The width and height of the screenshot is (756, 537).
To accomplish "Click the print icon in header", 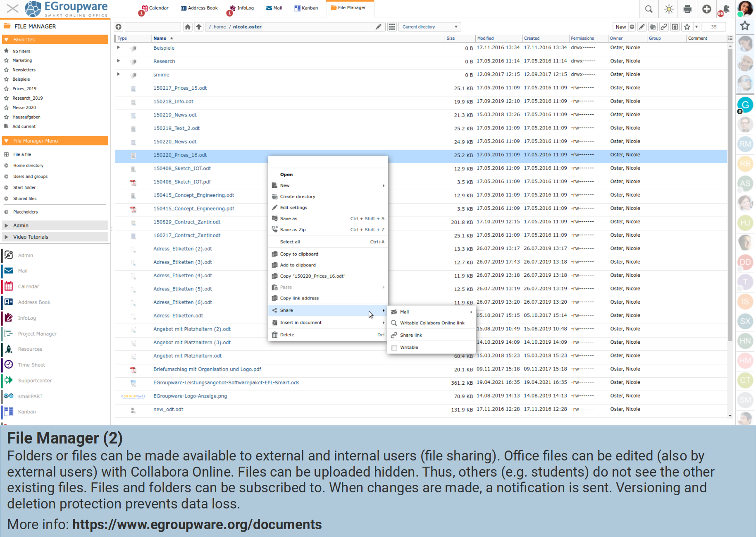I will [687, 9].
